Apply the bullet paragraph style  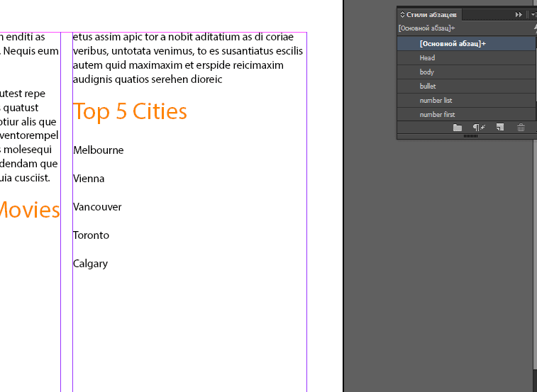pos(428,86)
